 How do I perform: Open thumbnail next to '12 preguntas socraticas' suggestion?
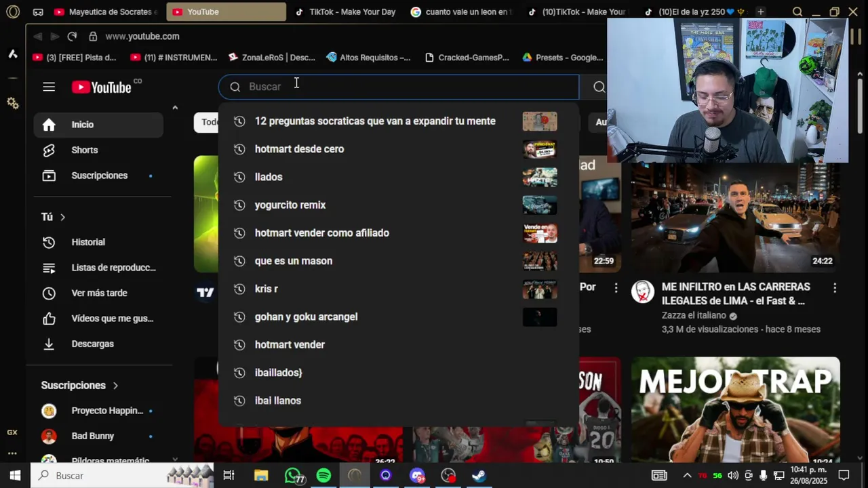[540, 121]
